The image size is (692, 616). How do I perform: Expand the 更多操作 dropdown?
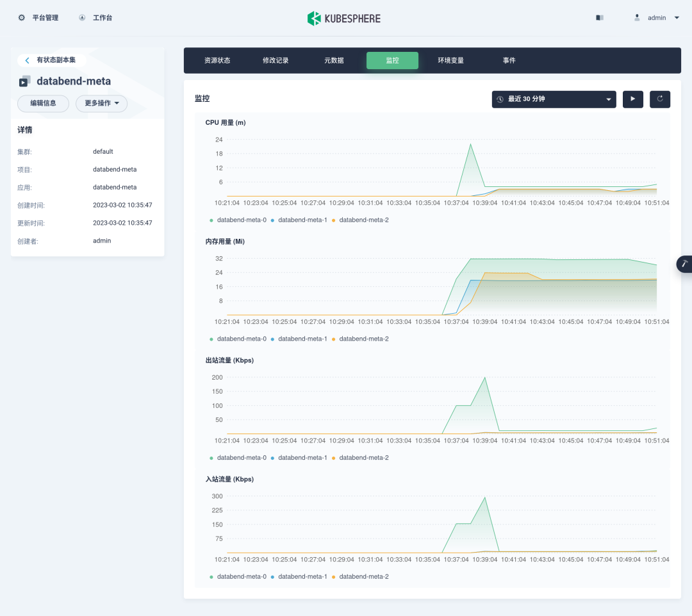point(101,103)
